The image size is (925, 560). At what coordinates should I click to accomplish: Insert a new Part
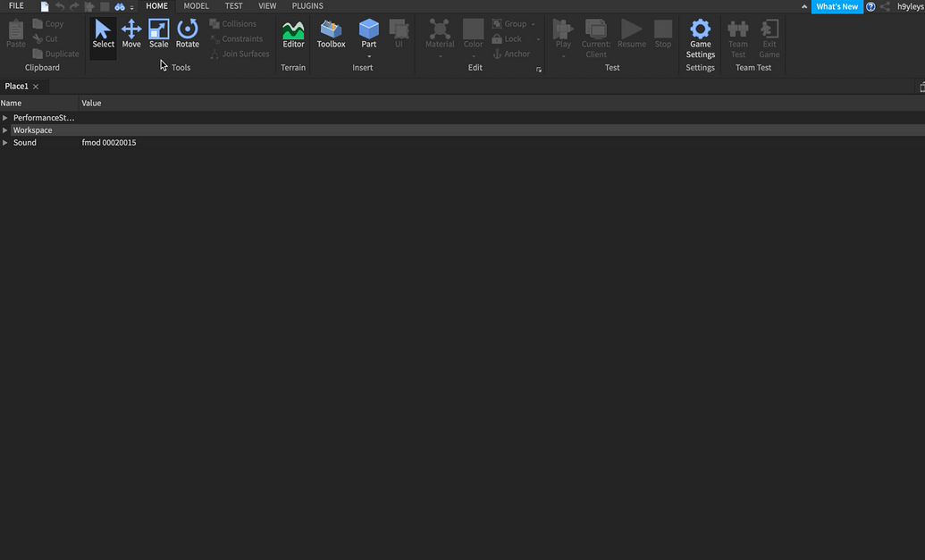point(369,33)
